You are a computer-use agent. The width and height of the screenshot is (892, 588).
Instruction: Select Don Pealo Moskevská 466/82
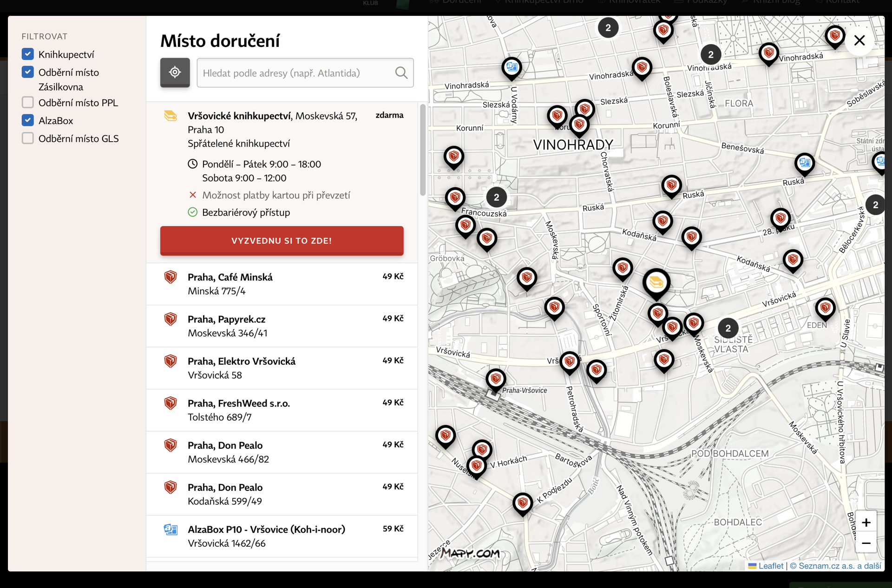tap(282, 452)
